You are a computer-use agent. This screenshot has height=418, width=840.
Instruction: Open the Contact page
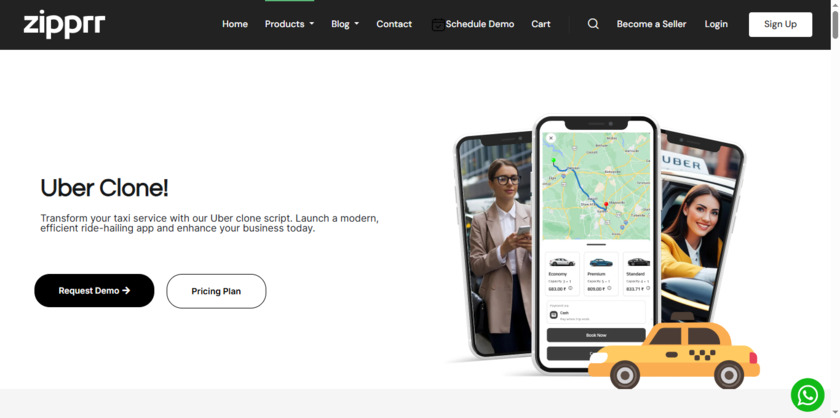[394, 24]
